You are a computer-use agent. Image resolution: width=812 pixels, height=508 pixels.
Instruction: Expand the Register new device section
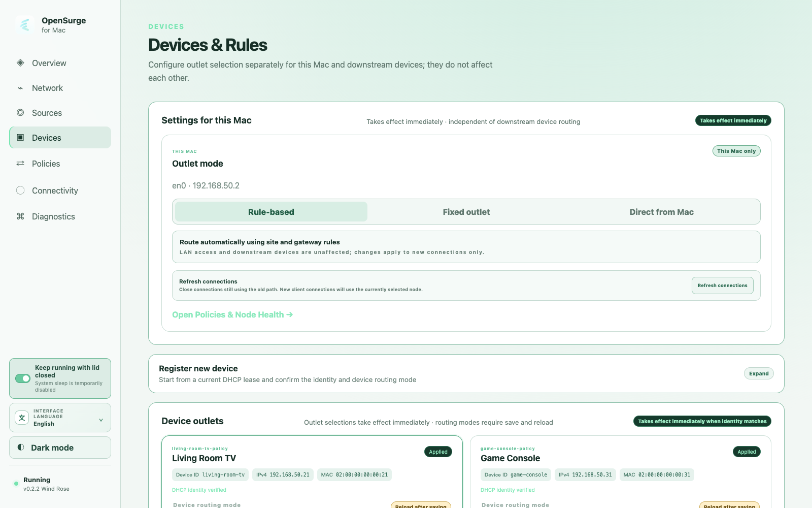[x=759, y=373]
